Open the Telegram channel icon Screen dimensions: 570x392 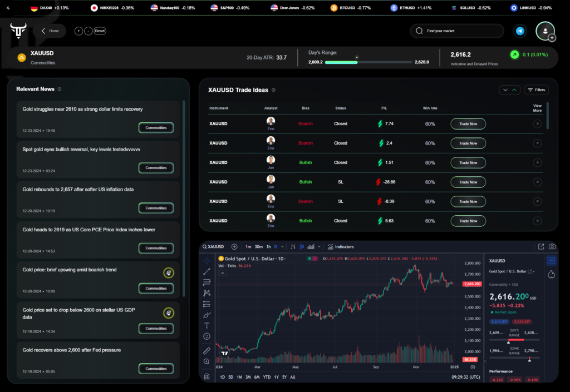click(x=520, y=31)
